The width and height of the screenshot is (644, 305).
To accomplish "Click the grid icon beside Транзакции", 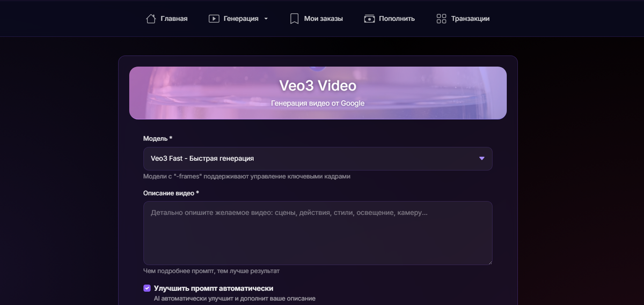I will pos(441,19).
